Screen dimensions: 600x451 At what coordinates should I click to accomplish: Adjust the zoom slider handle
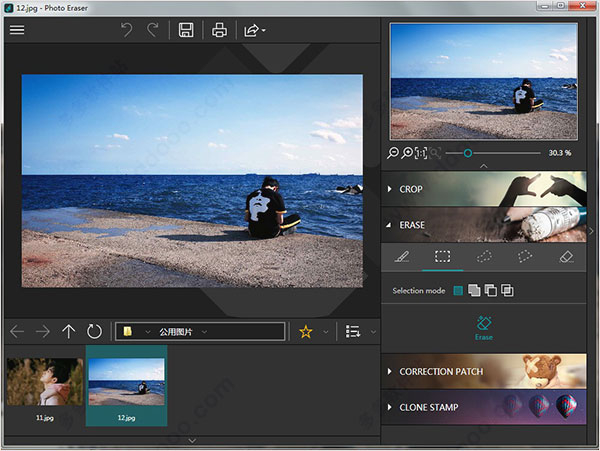pos(468,153)
